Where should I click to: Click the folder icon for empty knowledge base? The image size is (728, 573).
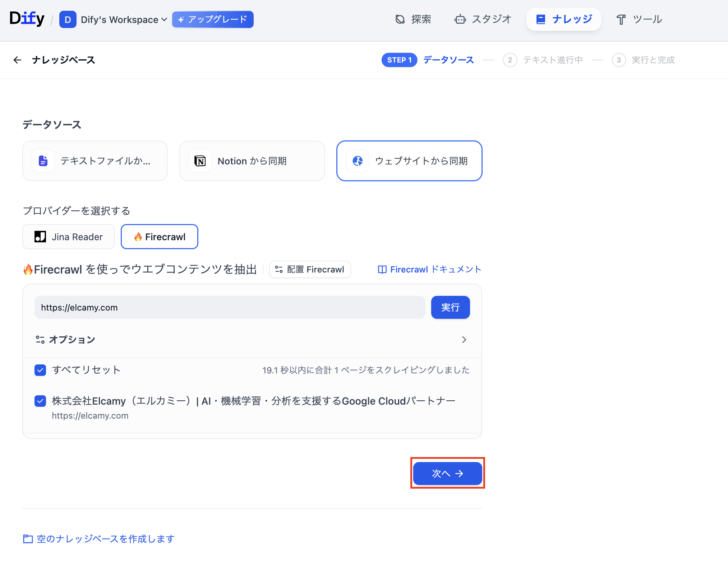click(x=28, y=539)
